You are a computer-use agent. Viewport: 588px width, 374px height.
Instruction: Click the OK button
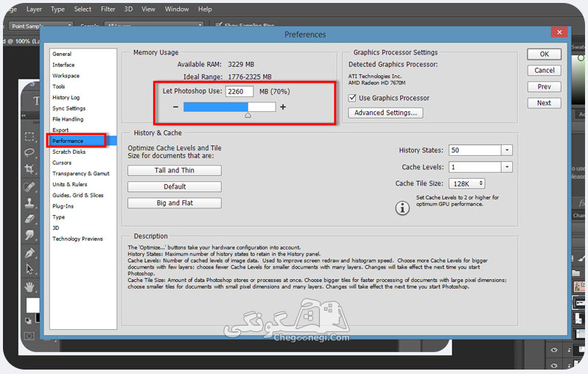(544, 54)
